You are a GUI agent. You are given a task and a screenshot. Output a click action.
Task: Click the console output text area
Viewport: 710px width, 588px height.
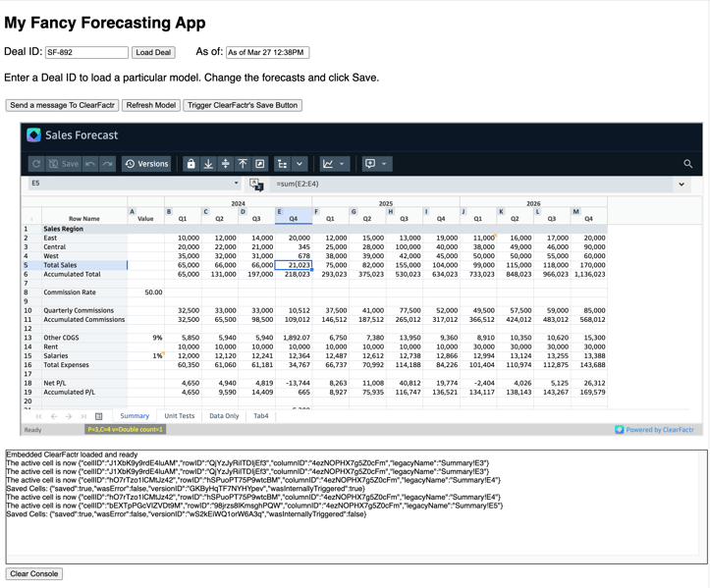click(356, 507)
